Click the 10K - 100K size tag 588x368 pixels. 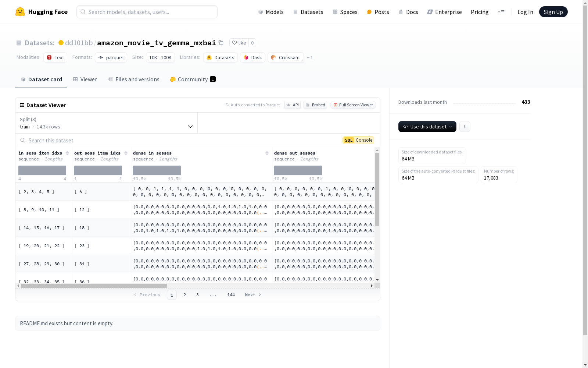point(160,57)
